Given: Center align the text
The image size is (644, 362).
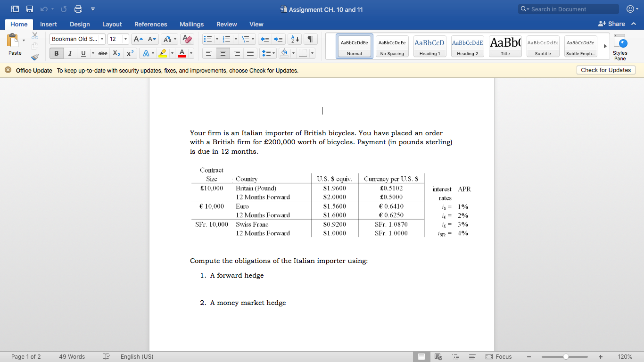Looking at the screenshot, I should (x=223, y=53).
